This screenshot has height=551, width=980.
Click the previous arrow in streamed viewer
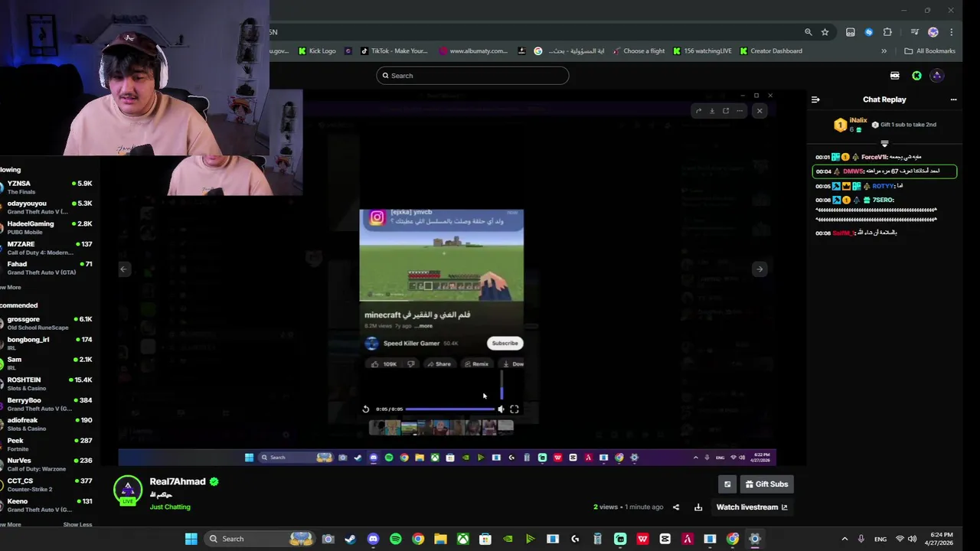[x=123, y=269]
